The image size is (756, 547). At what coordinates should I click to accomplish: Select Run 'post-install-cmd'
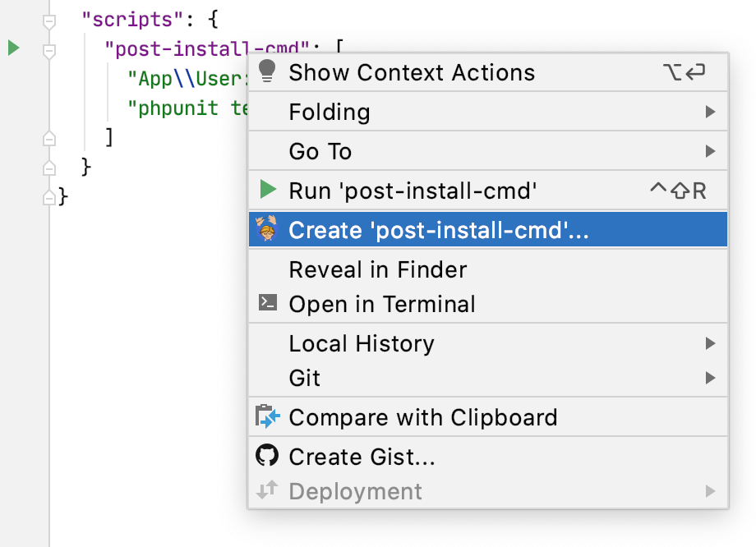tap(411, 190)
